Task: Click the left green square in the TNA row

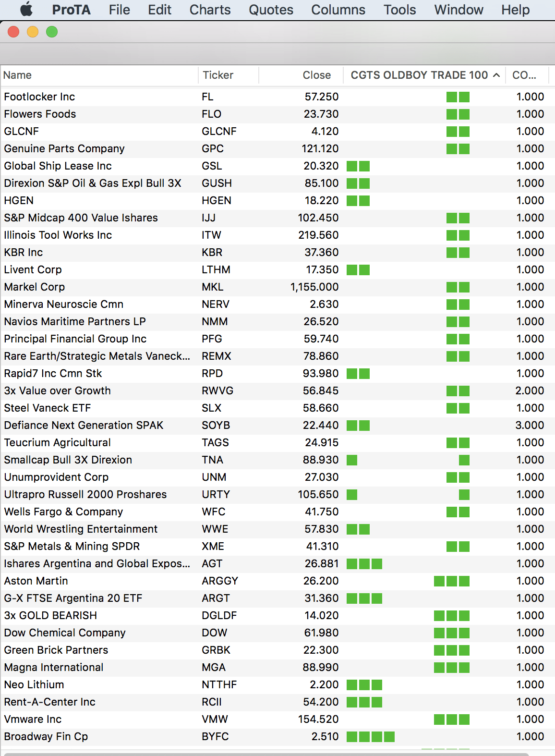Action: tap(352, 460)
